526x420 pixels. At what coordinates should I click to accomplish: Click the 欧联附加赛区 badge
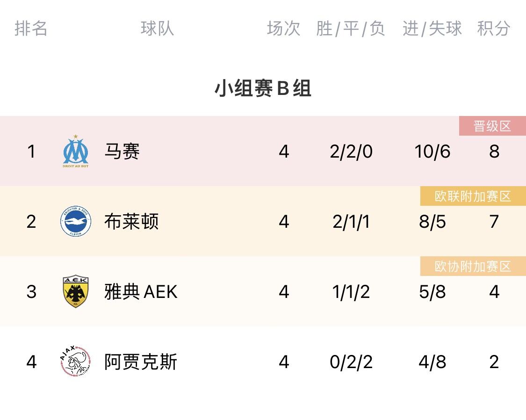(x=473, y=196)
